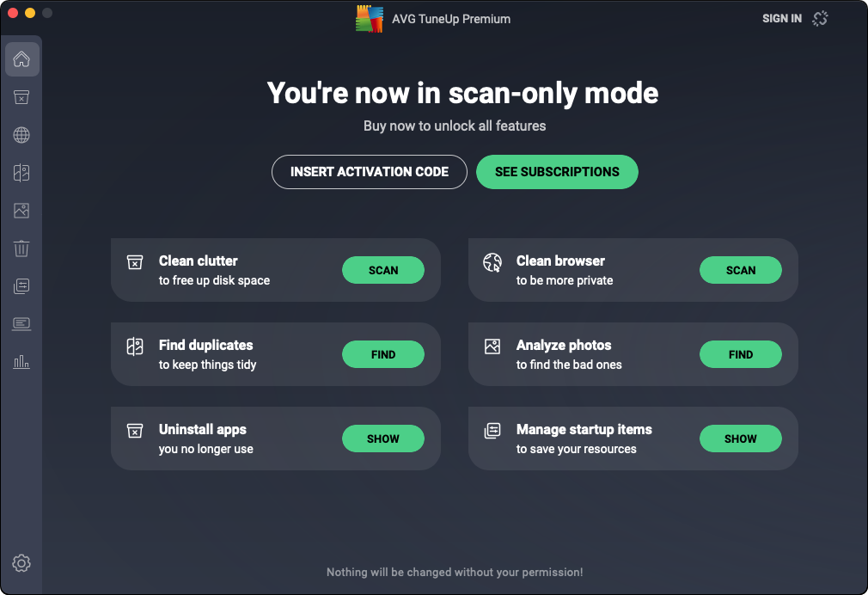Open Clean clutter from sidebar icon
Screen dimensions: 868x595
tap(21, 97)
